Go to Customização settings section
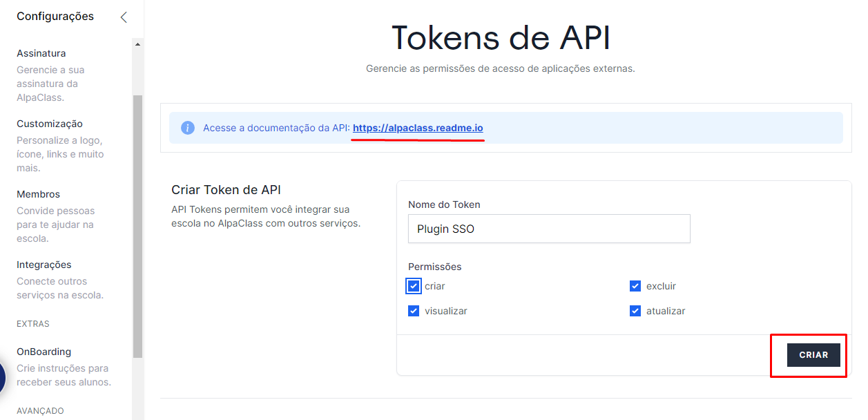Viewport: 868px width, 420px height. [50, 124]
